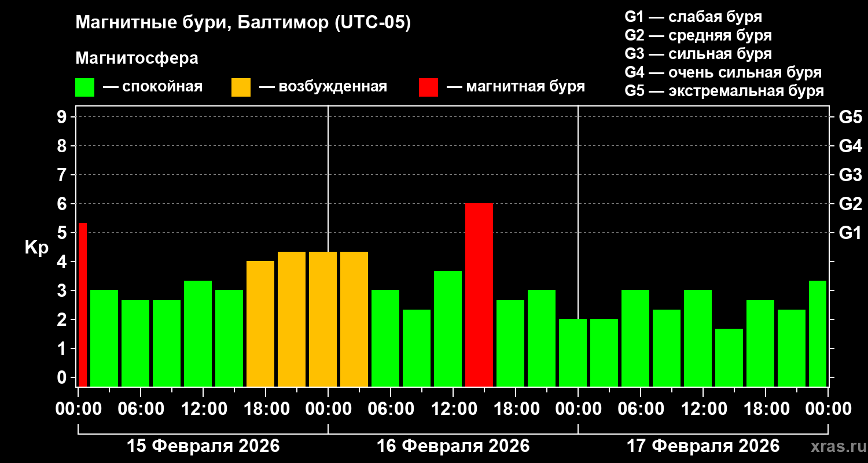Viewport: 868px width, 463px height.
Task: Click the '18:00' time label above 17 Февраля
Action: point(766,409)
